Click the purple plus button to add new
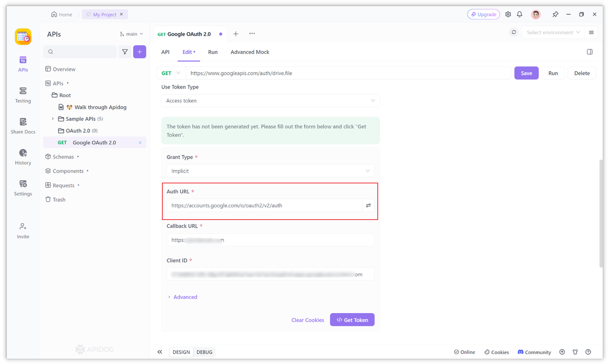609x364 pixels. pos(139,52)
